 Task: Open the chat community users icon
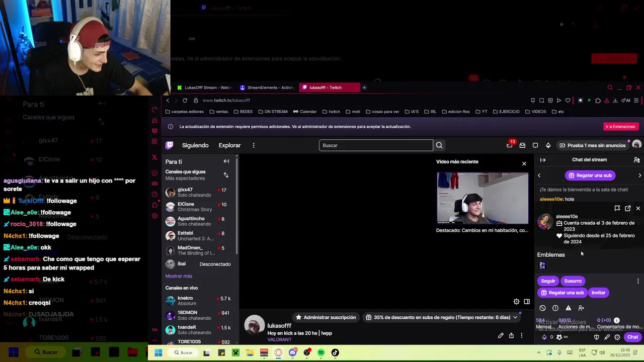(x=636, y=160)
